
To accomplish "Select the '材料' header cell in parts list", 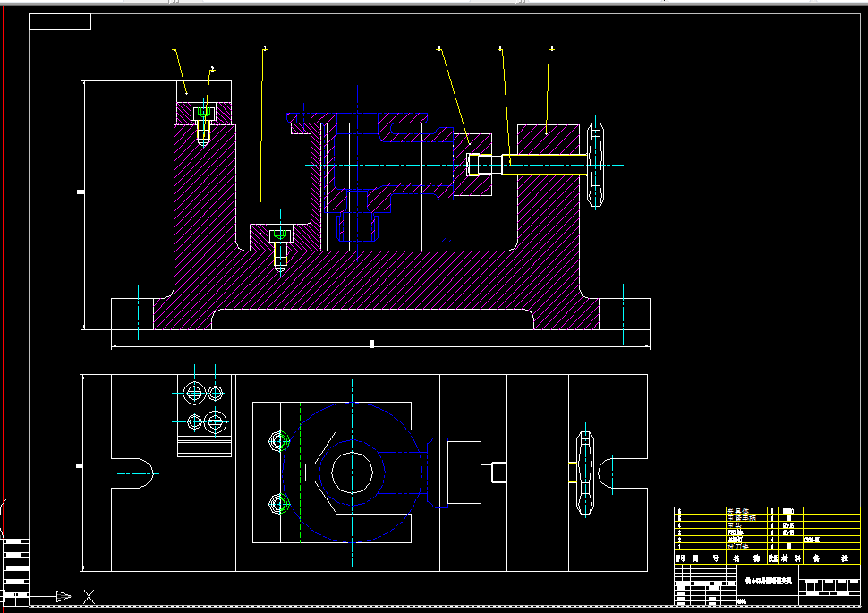I will [790, 558].
